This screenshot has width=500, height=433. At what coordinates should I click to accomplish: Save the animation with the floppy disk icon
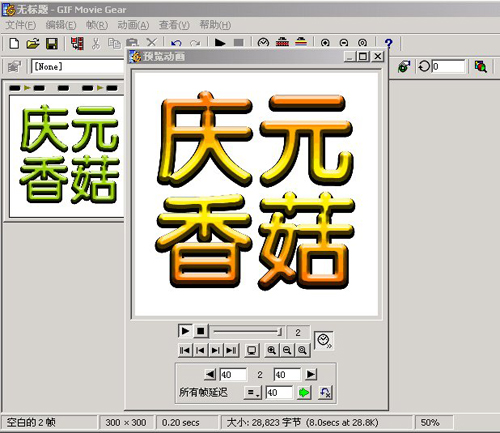coord(51,43)
